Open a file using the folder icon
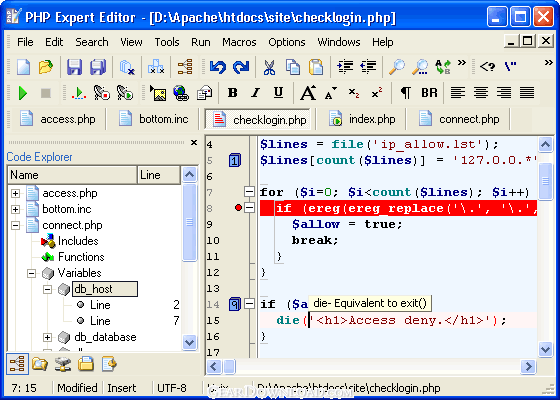 click(x=46, y=67)
